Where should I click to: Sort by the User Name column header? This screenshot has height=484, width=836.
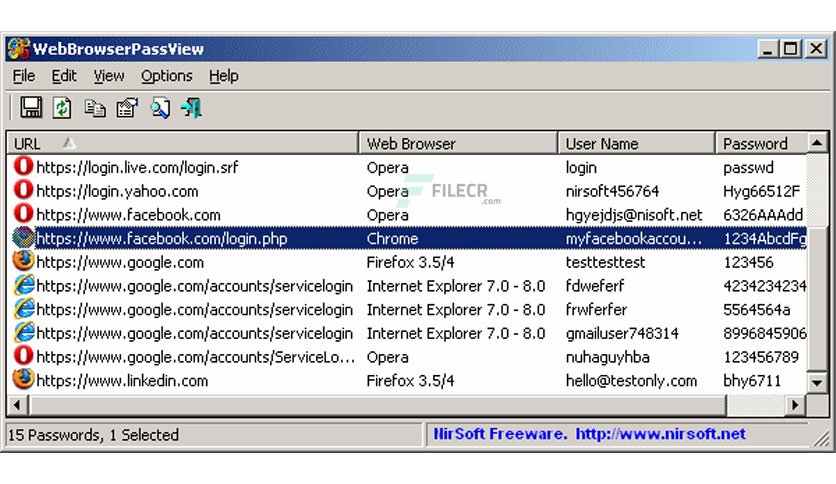tap(635, 143)
